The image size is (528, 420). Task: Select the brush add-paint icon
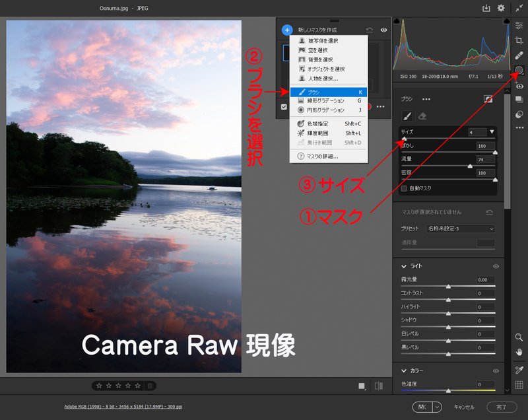(407, 116)
